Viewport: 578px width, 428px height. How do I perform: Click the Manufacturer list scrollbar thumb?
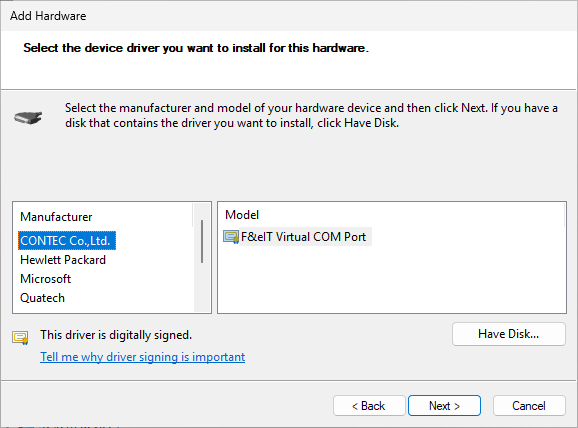pyautogui.click(x=202, y=242)
